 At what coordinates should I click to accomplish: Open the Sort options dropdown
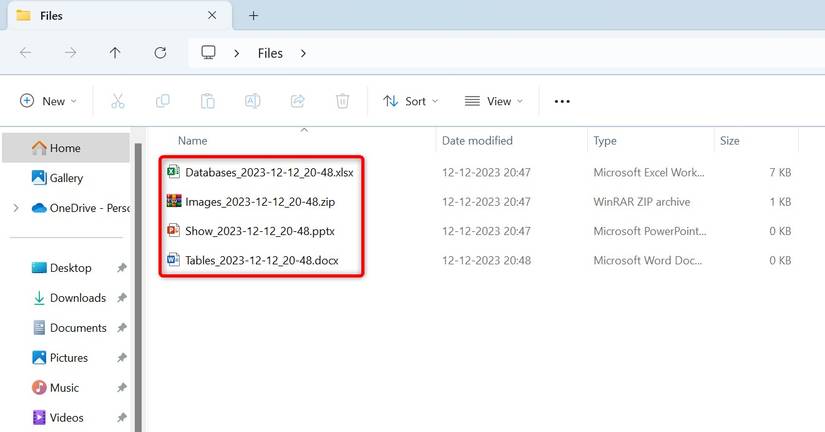pos(410,101)
